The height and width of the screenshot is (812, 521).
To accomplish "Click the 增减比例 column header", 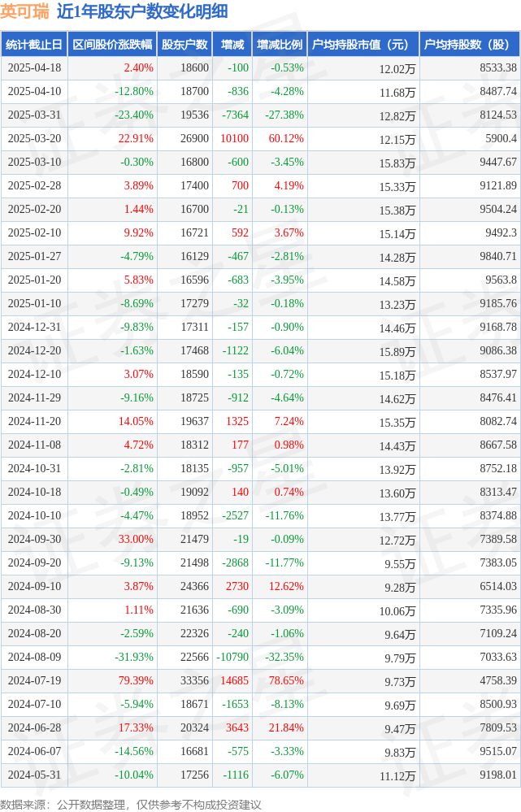I will click(x=280, y=45).
